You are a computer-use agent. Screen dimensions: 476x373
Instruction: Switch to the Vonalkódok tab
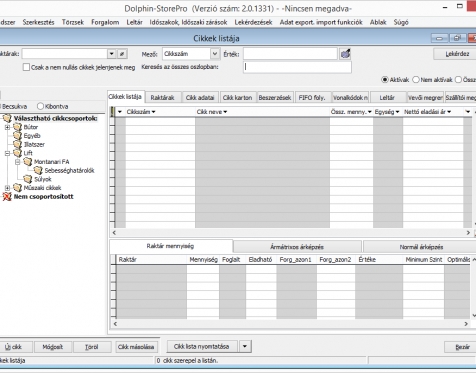pyautogui.click(x=350, y=97)
